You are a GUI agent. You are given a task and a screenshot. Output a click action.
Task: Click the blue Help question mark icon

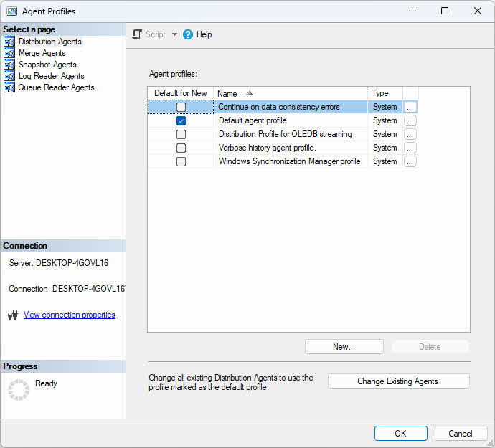(188, 34)
